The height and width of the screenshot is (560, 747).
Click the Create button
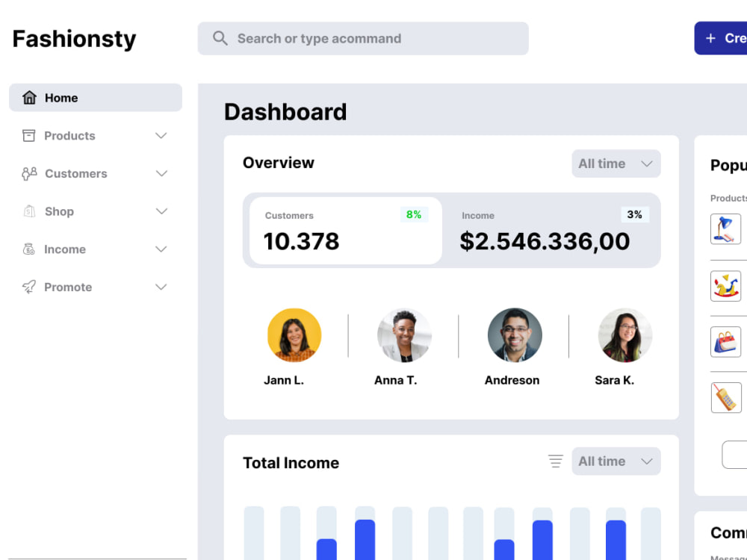720,38
